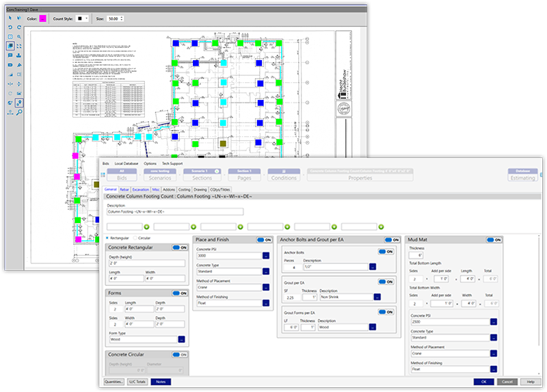The width and height of the screenshot is (547, 392).
Task: Open the Local Database menu
Action: tap(127, 164)
